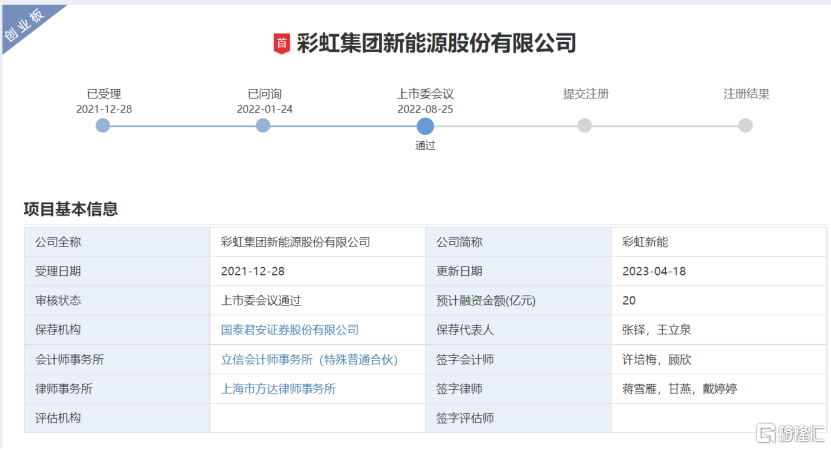Click the 签字评估师 label cell
The height and width of the screenshot is (450, 831).
pos(518,418)
